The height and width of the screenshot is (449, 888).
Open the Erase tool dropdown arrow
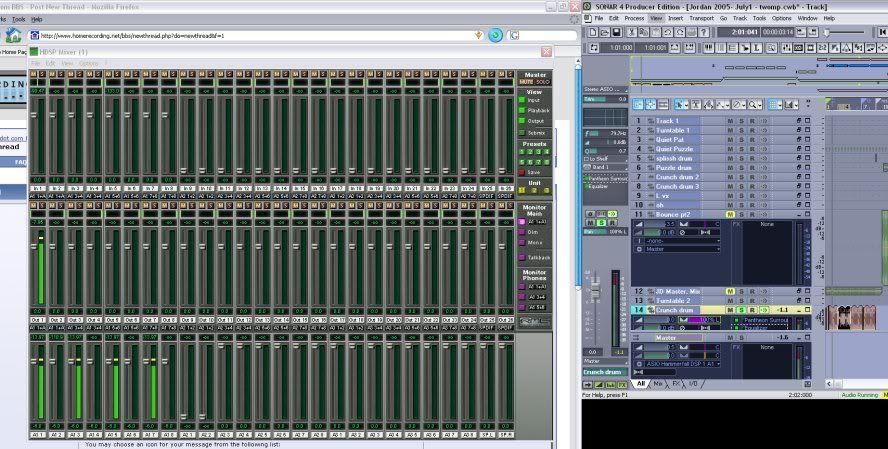coord(744,104)
